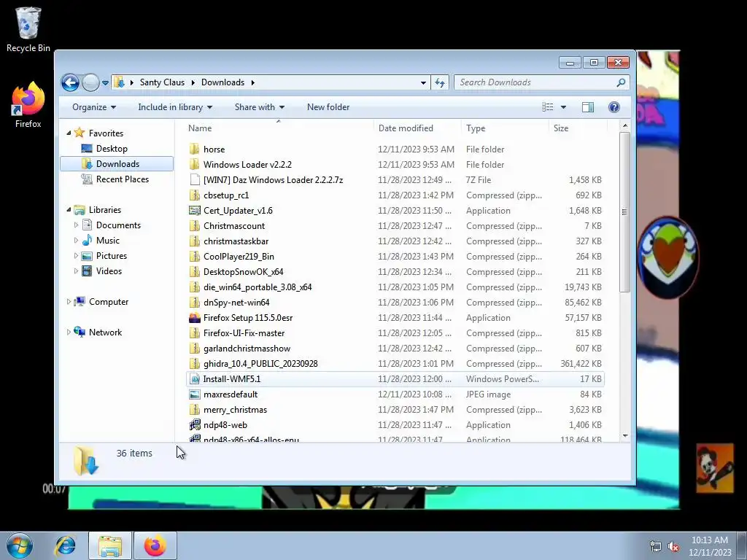Click the taskbar clock showing 10:13 AM
The height and width of the screenshot is (560, 747).
tap(710, 546)
